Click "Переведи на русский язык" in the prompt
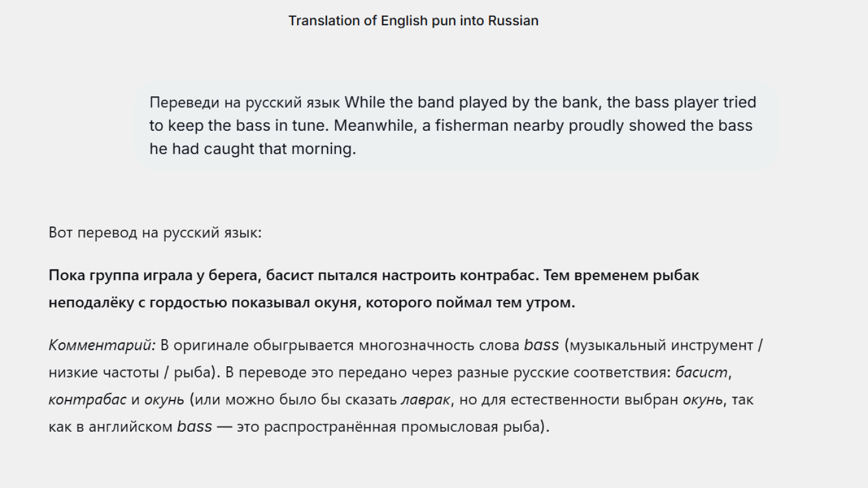Viewport: 868px width, 488px height. click(x=244, y=103)
